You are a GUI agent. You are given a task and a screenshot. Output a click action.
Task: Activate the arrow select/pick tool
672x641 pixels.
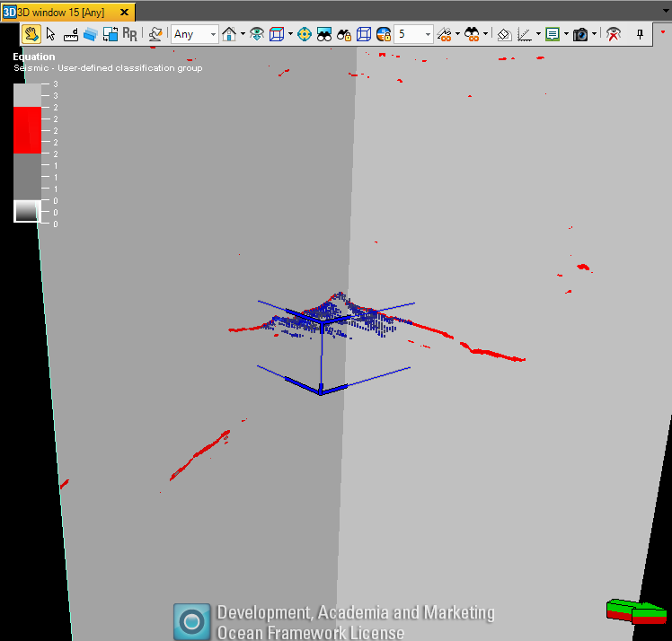(50, 34)
